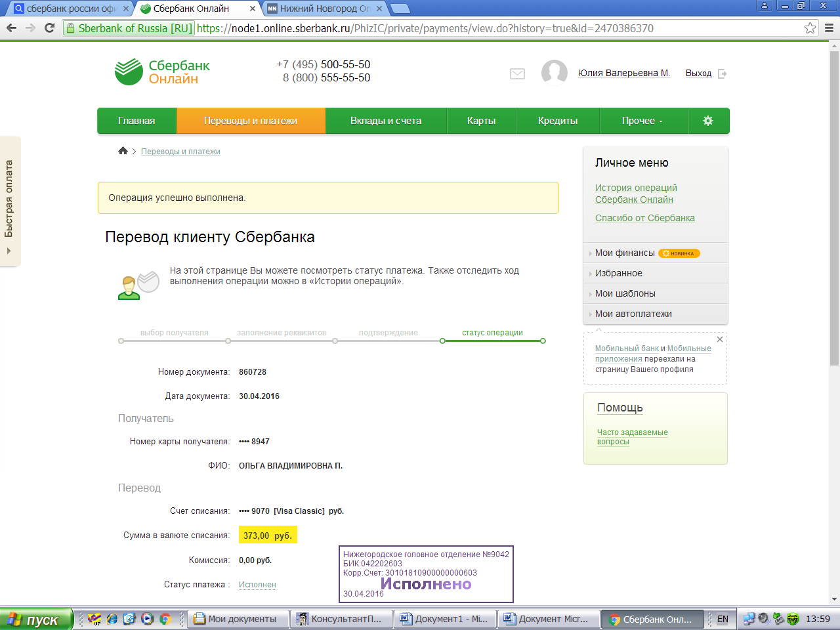Image resolution: width=840 pixels, height=630 pixels.
Task: Click the home icon in breadcrumbs
Action: (123, 151)
